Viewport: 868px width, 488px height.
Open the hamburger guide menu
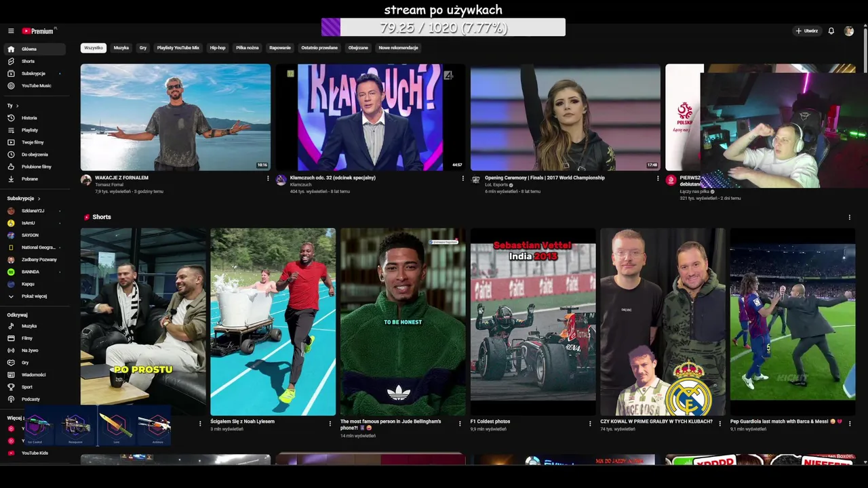[11, 31]
